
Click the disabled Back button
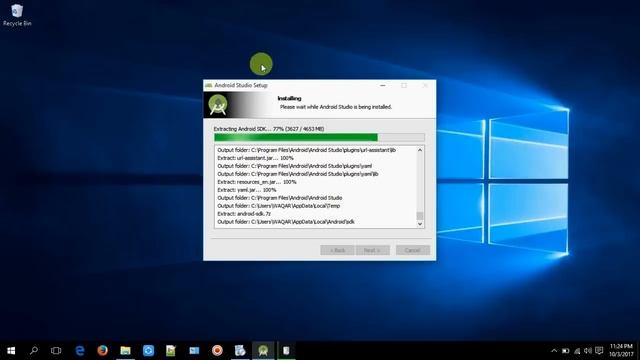337,250
